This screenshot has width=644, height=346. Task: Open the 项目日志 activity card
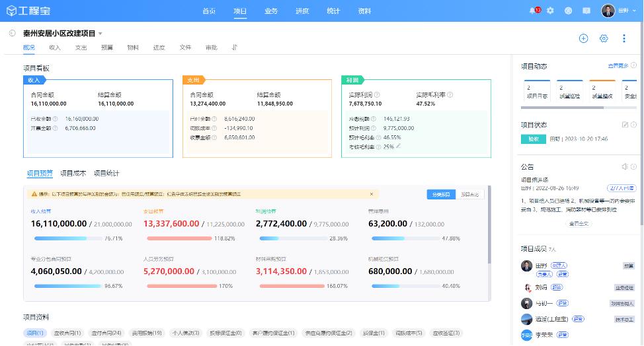click(x=537, y=91)
